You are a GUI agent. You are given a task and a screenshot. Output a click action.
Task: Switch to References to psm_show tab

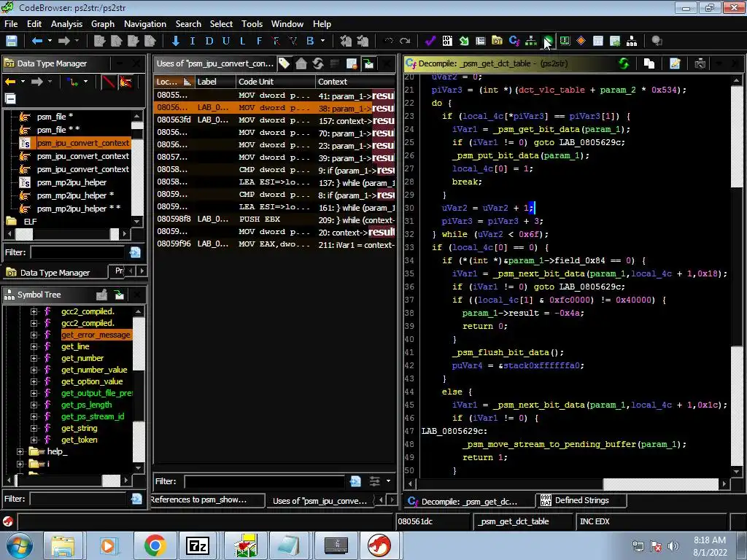[206, 499]
